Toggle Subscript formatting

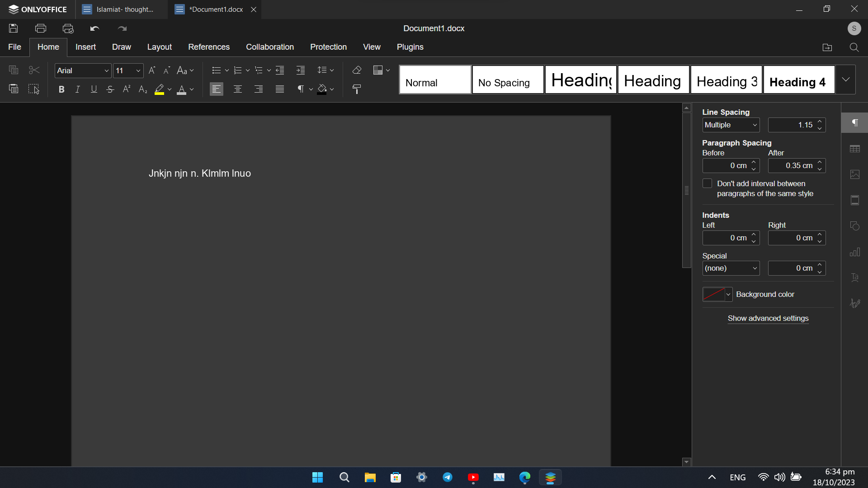coord(143,89)
